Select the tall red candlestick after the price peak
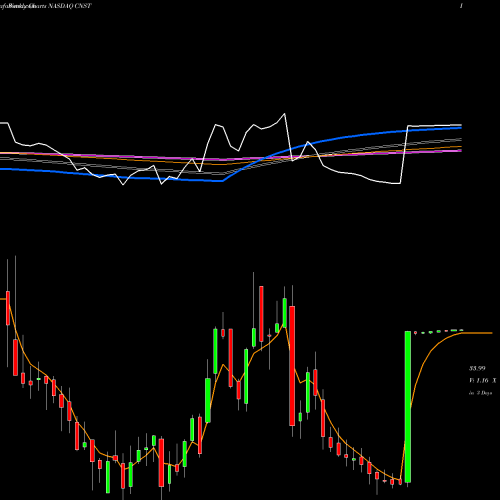This screenshot has width=500, height=500. click(292, 366)
